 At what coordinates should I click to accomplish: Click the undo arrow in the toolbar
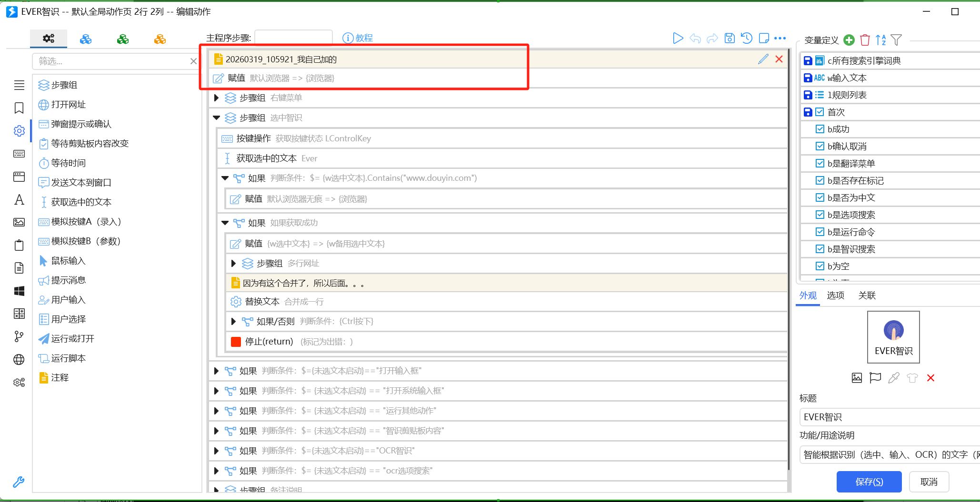click(x=695, y=39)
